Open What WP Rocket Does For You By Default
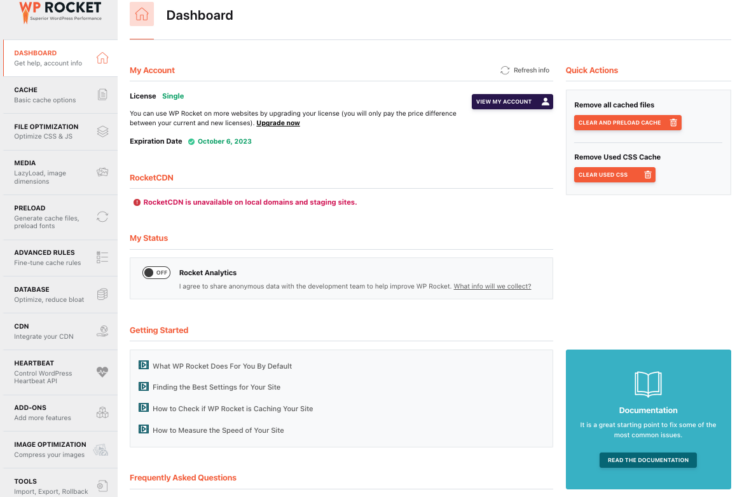The width and height of the screenshot is (742, 497). click(222, 366)
